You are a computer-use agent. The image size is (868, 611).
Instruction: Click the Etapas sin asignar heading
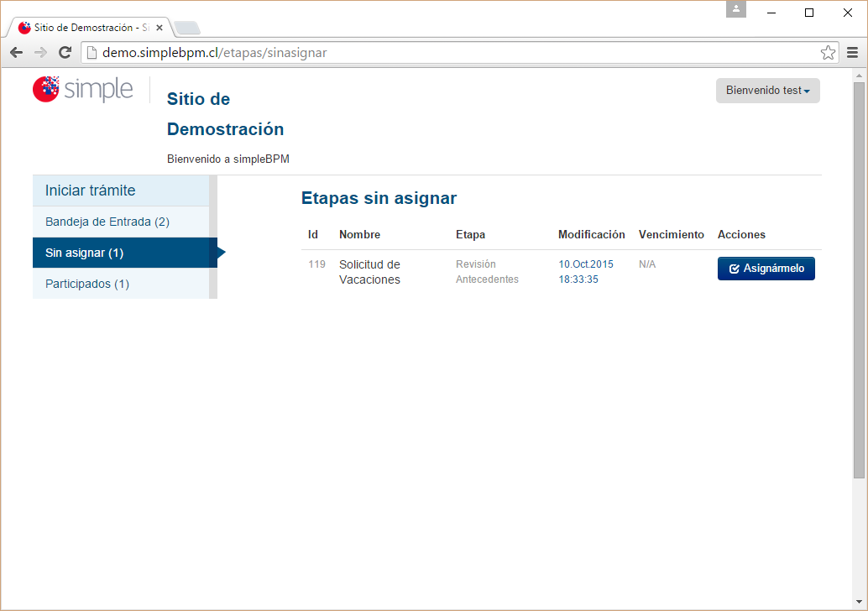379,198
